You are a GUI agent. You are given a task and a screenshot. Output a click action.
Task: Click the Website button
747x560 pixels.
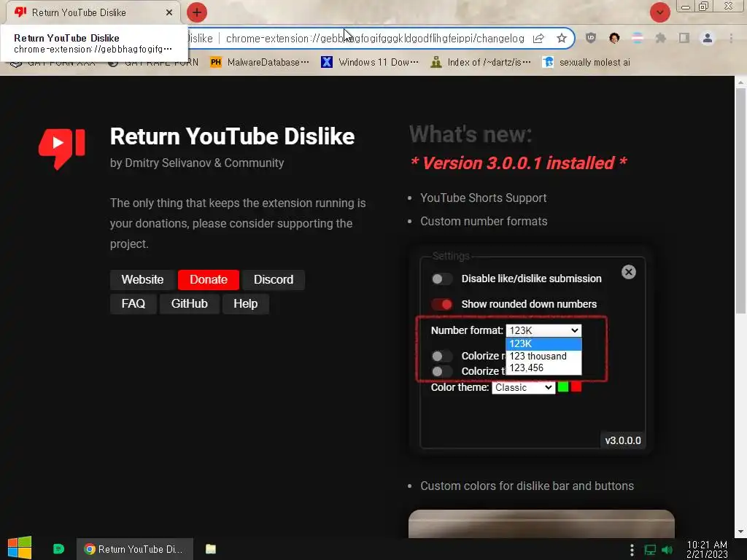click(x=142, y=279)
